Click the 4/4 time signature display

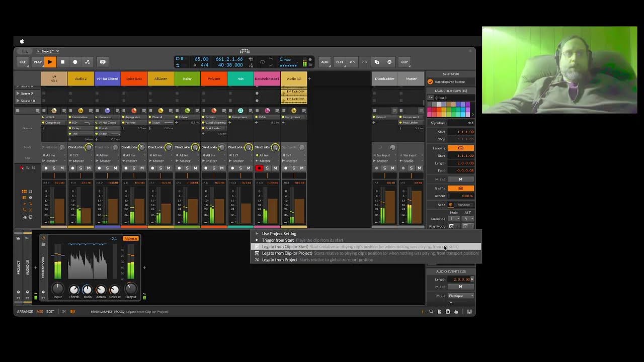[x=204, y=65]
